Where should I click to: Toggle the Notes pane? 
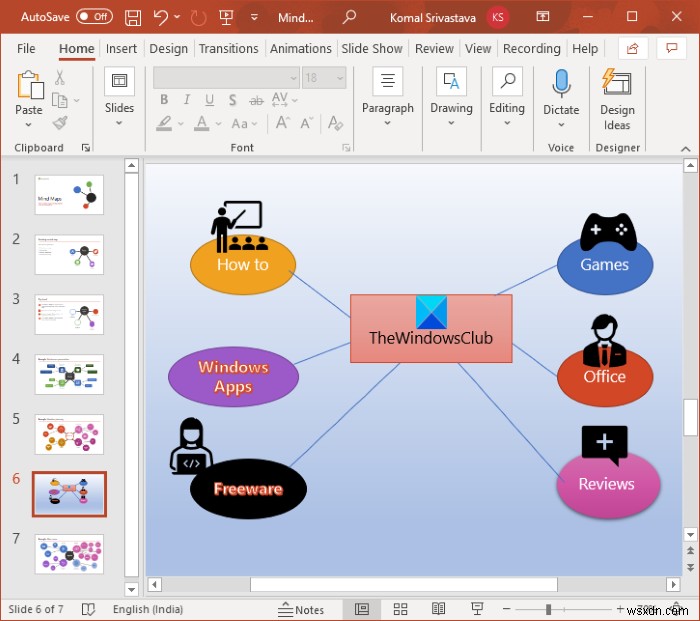pos(301,609)
